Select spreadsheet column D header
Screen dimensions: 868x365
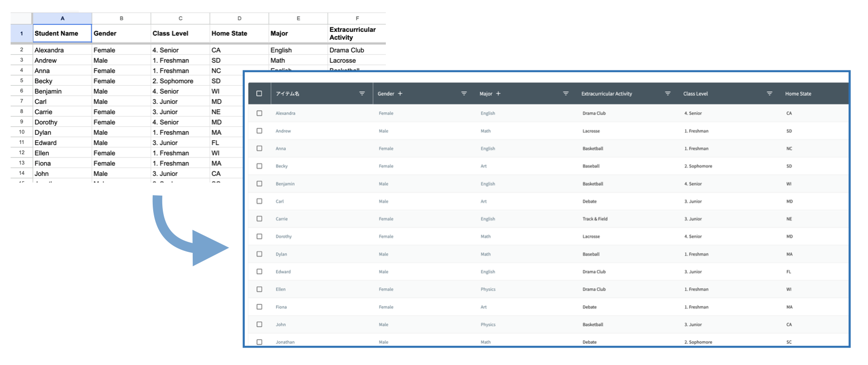click(239, 18)
